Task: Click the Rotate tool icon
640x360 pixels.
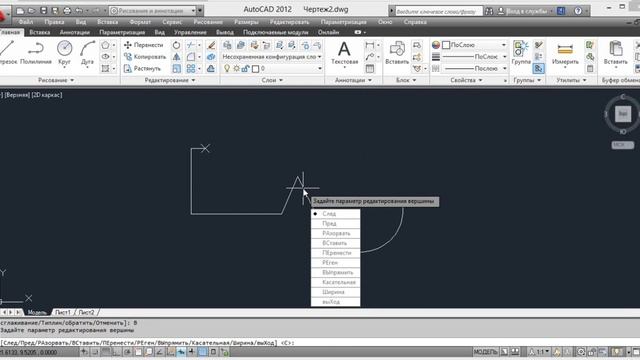Action: [176, 45]
